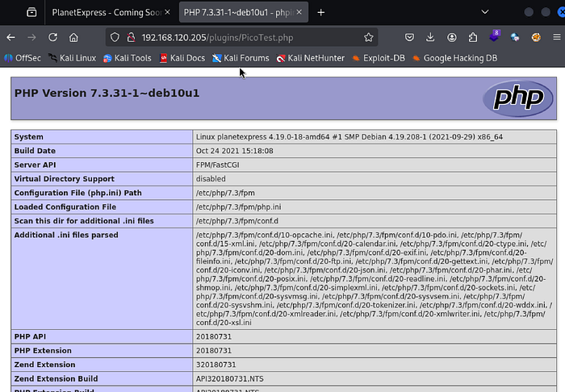Expand the list all tabs chevron

click(485, 12)
